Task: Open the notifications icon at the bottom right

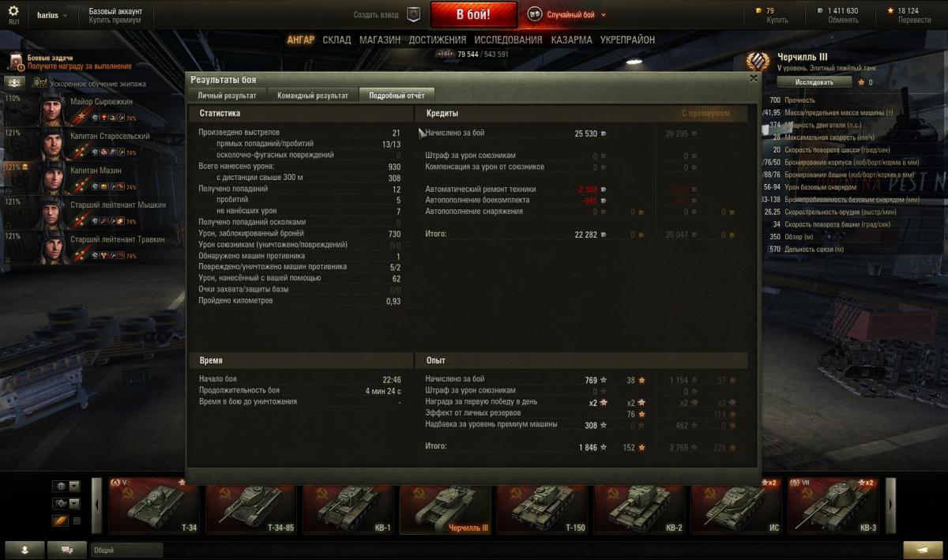Action: click(923, 550)
